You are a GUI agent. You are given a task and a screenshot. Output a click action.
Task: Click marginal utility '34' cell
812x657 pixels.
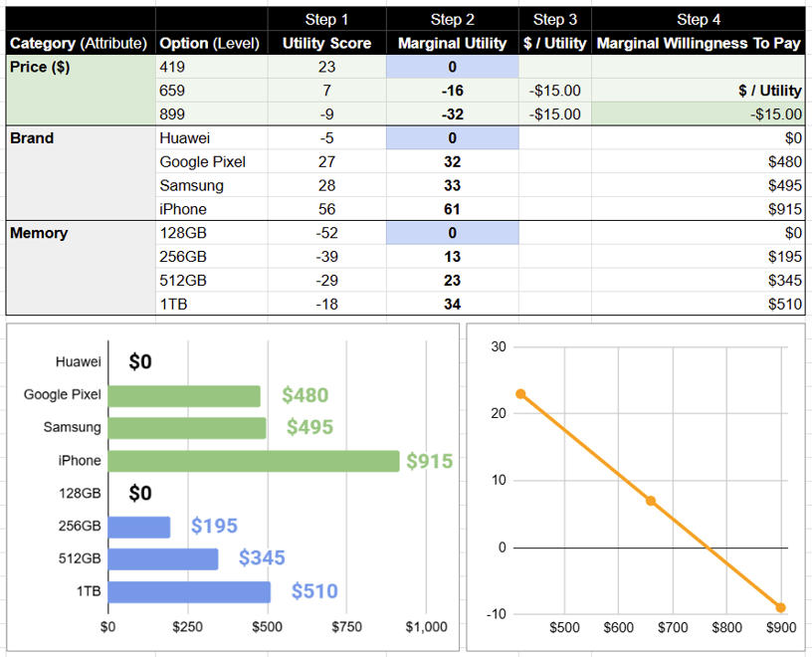click(452, 304)
